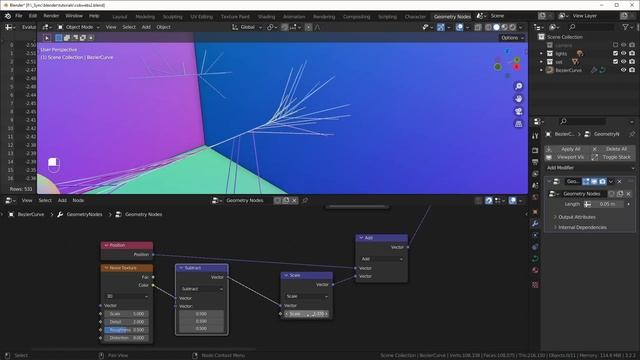640x360 pixels.
Task: Click the Toggle Stack button
Action: pos(613,157)
